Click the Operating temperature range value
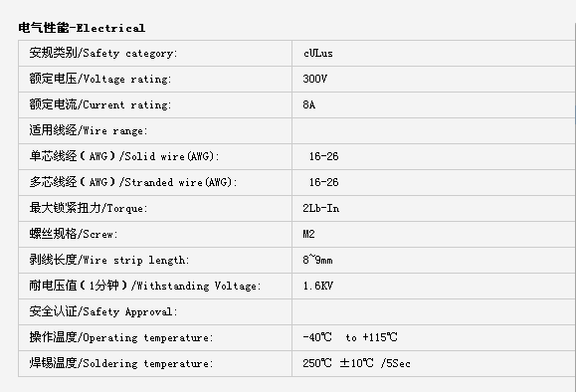 coord(350,337)
